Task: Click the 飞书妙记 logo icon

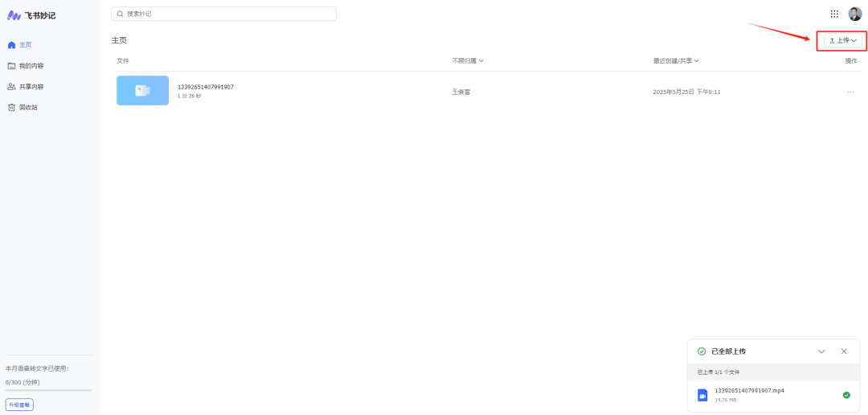Action: click(x=14, y=15)
